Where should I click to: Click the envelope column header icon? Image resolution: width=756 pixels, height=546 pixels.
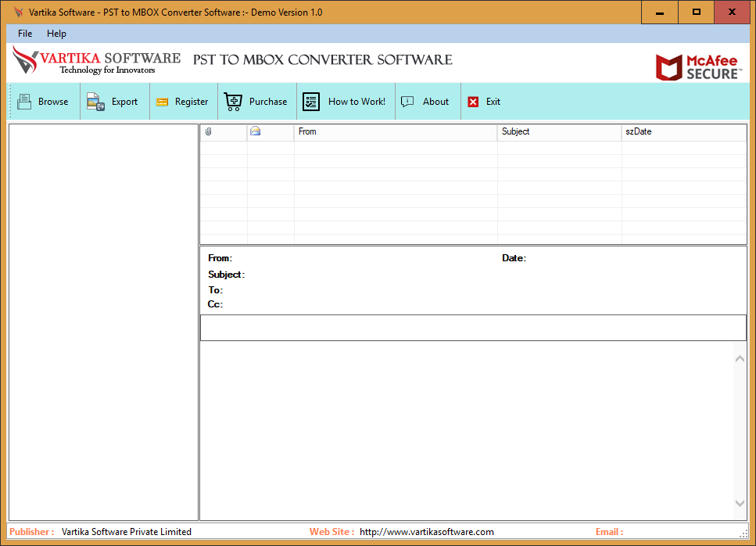(x=255, y=131)
